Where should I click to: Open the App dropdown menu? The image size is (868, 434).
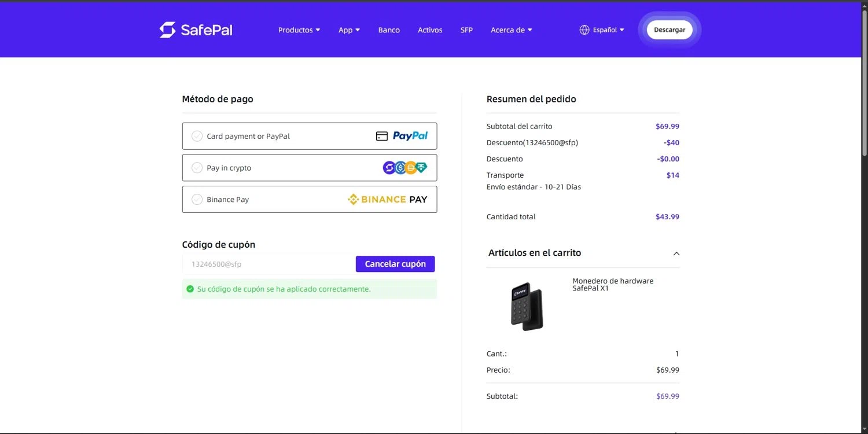click(x=349, y=30)
